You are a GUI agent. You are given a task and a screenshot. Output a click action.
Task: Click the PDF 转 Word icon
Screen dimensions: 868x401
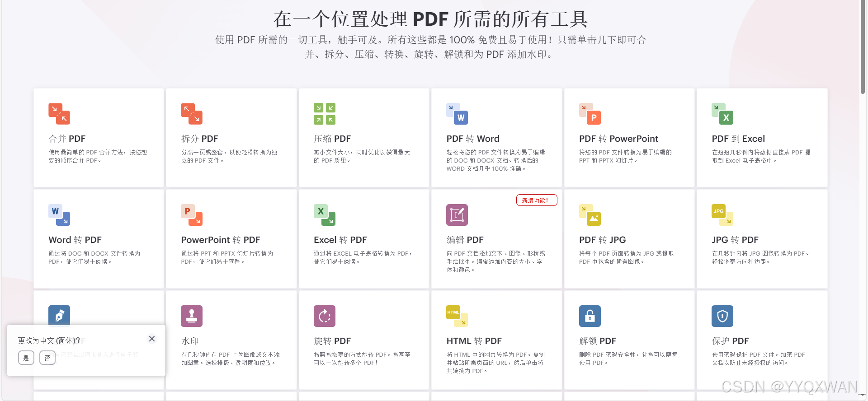pos(457,114)
